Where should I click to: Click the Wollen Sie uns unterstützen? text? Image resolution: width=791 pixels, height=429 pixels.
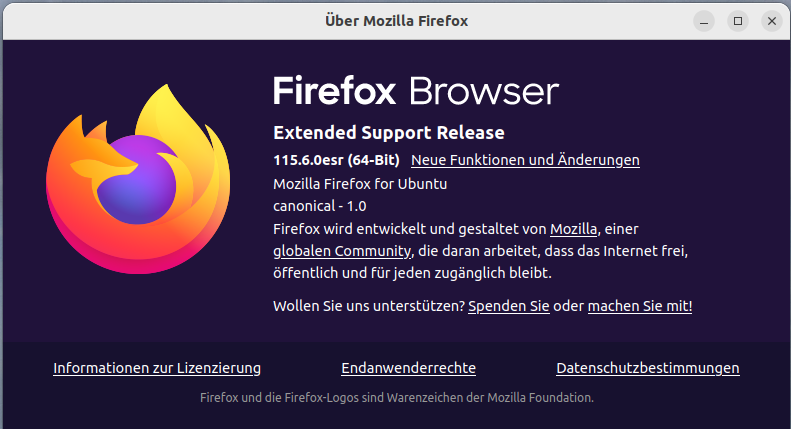pos(368,306)
